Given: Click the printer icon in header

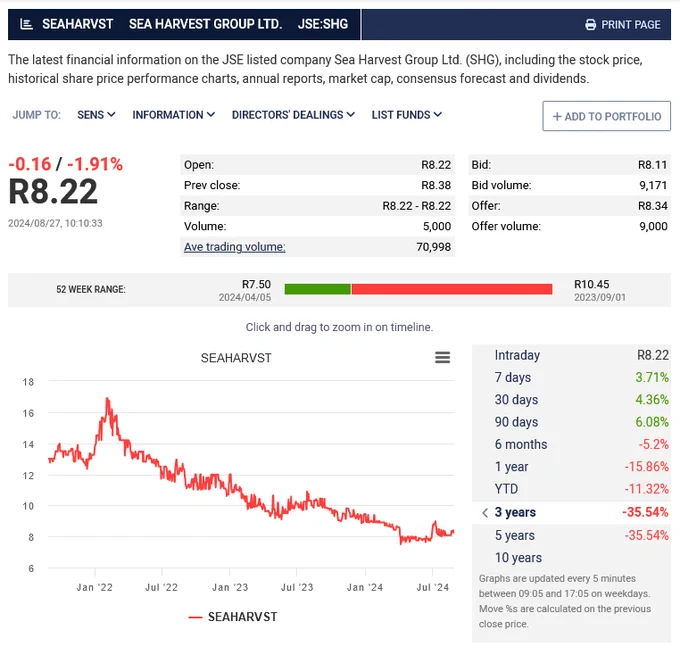Looking at the screenshot, I should (x=590, y=25).
